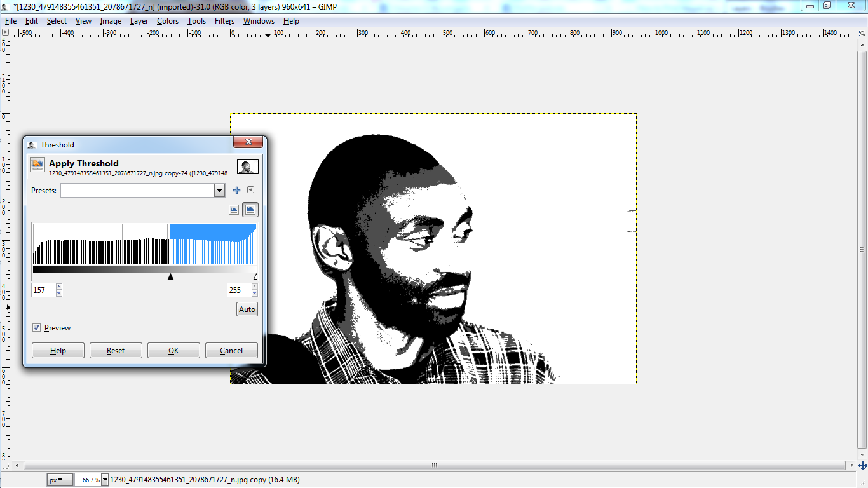Open the File menu
Image resolution: width=868 pixels, height=488 pixels.
coord(10,21)
